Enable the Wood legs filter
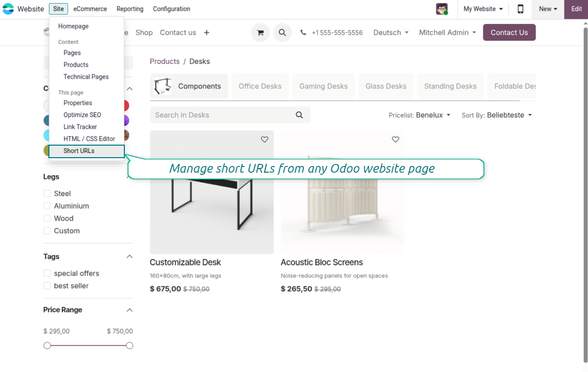The image size is (588, 372). [x=47, y=219]
